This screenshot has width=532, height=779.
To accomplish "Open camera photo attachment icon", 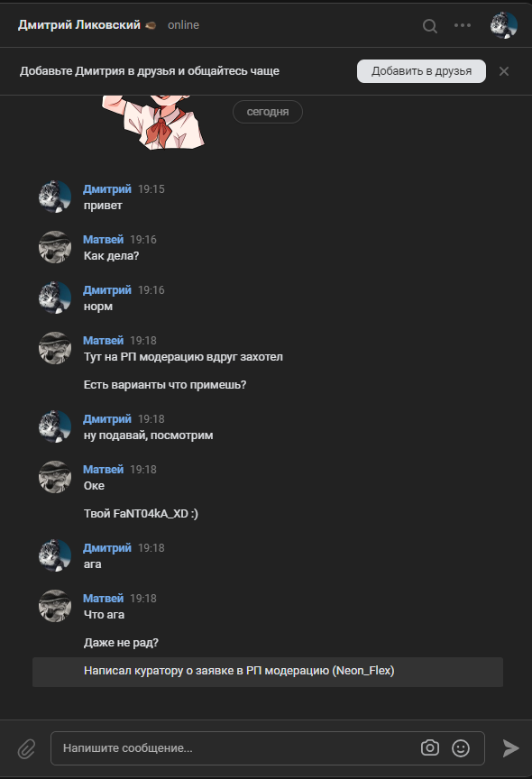I will click(x=430, y=747).
